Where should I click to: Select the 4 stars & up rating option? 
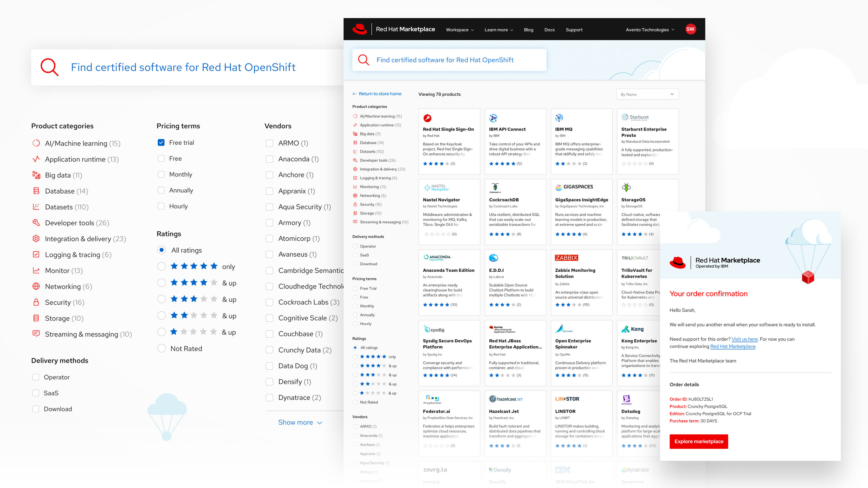(162, 282)
